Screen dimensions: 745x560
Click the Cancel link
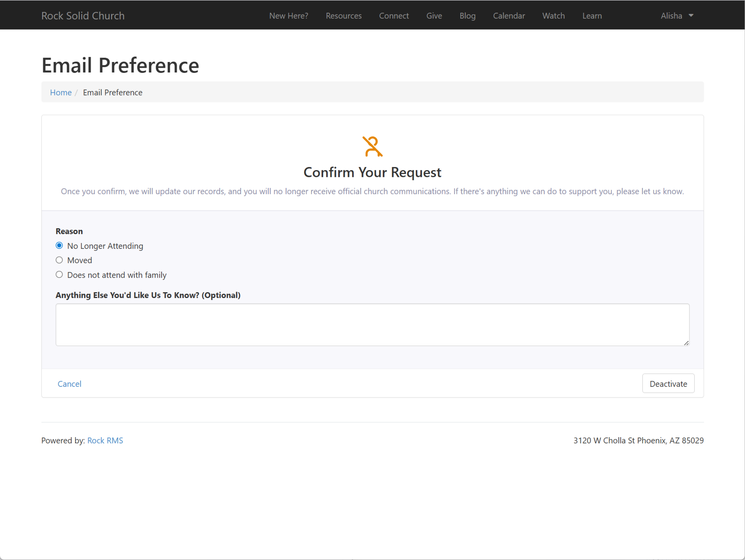69,384
